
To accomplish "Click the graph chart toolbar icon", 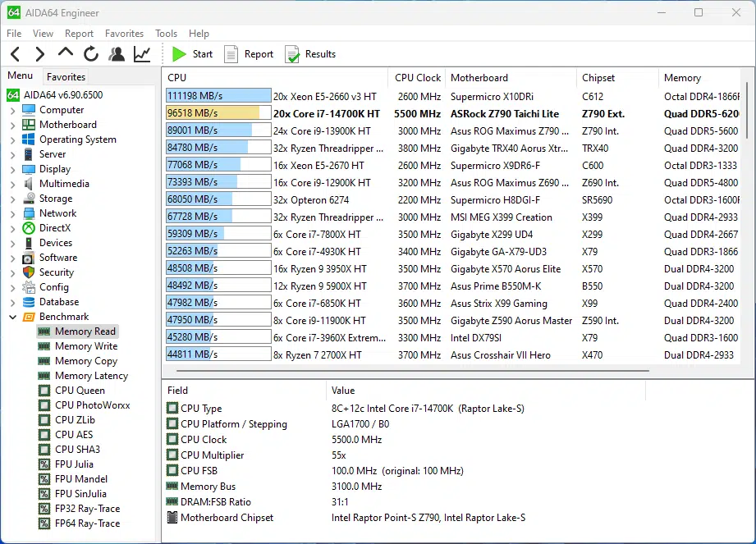I will click(142, 54).
